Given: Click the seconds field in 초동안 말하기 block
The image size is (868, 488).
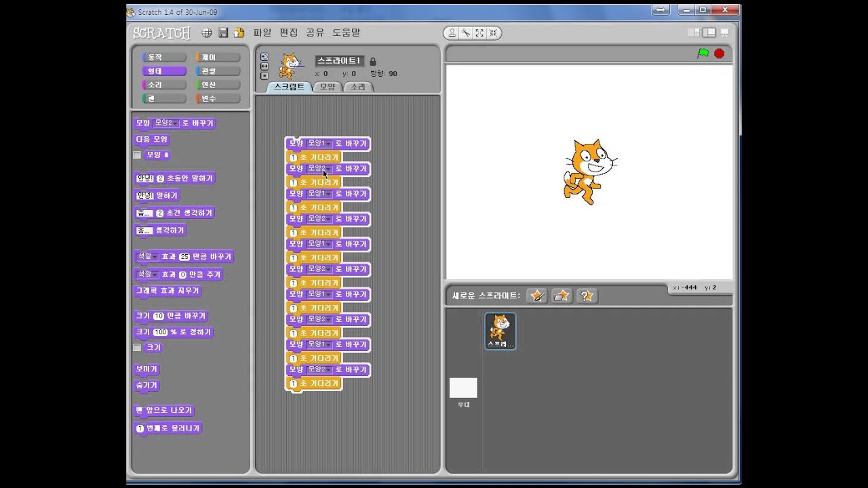Looking at the screenshot, I should point(160,179).
